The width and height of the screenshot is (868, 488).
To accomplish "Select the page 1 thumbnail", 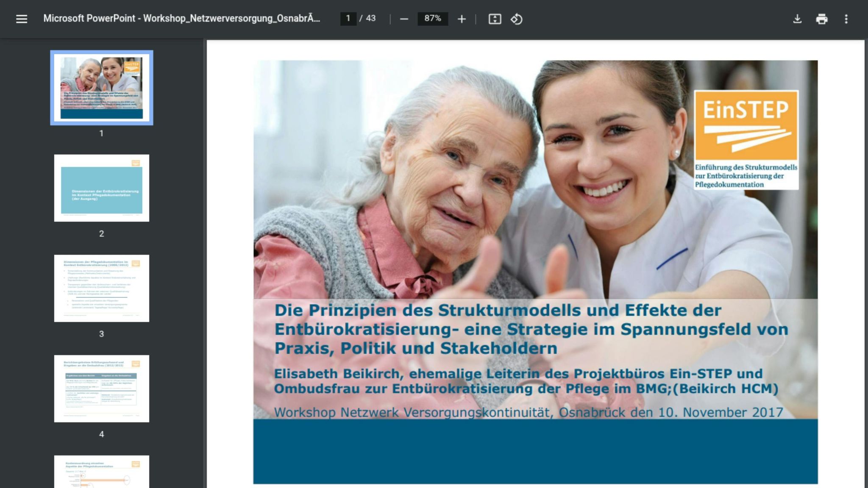I will tap(102, 88).
